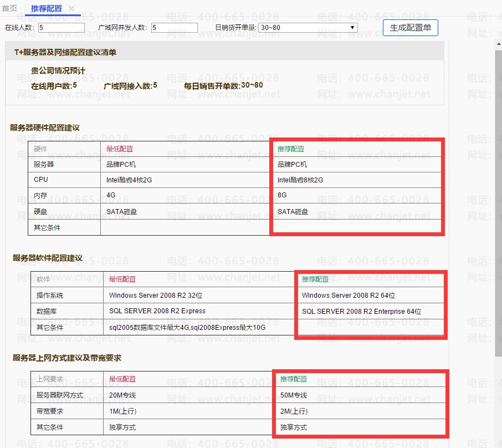Close the 推荐配置 tab
Image resolution: width=502 pixels, height=448 pixels.
tap(71, 9)
